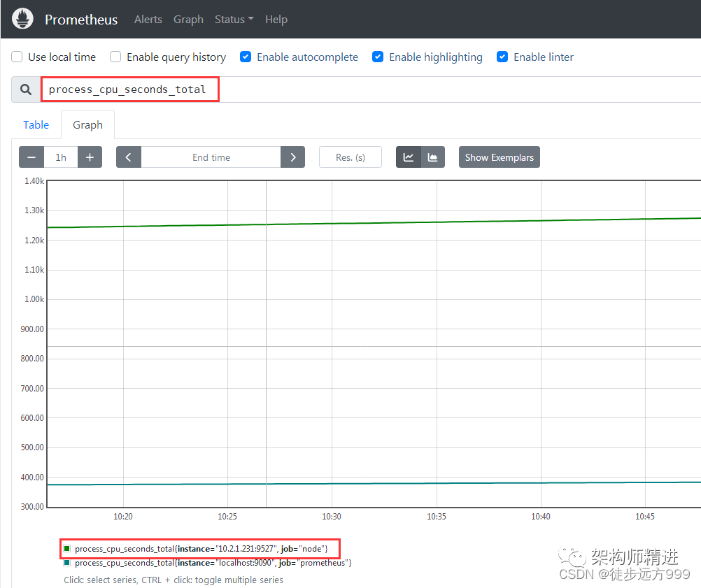Switch to line chart view
Viewport: 701px width, 588px height.
[x=409, y=157]
